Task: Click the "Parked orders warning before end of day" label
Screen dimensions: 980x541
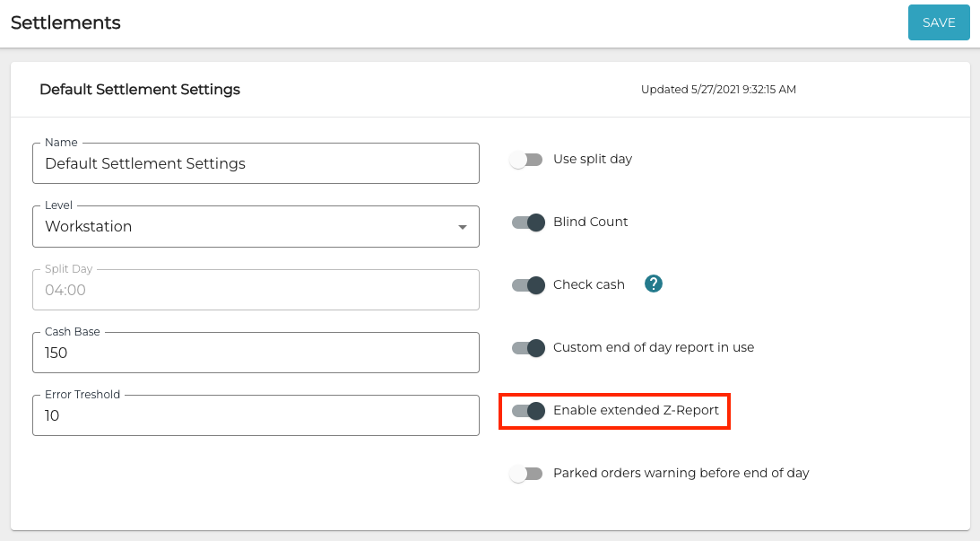Action: (x=681, y=473)
